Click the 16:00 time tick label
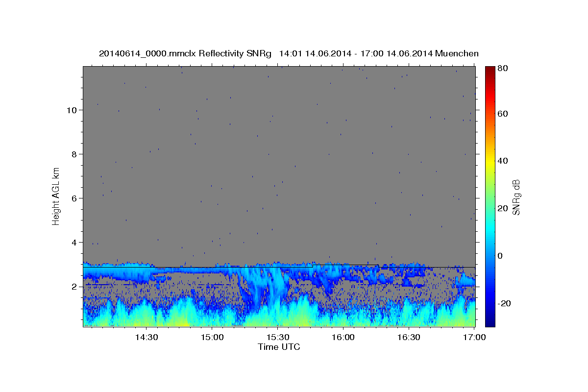The height and width of the screenshot is (392, 588). 343,338
